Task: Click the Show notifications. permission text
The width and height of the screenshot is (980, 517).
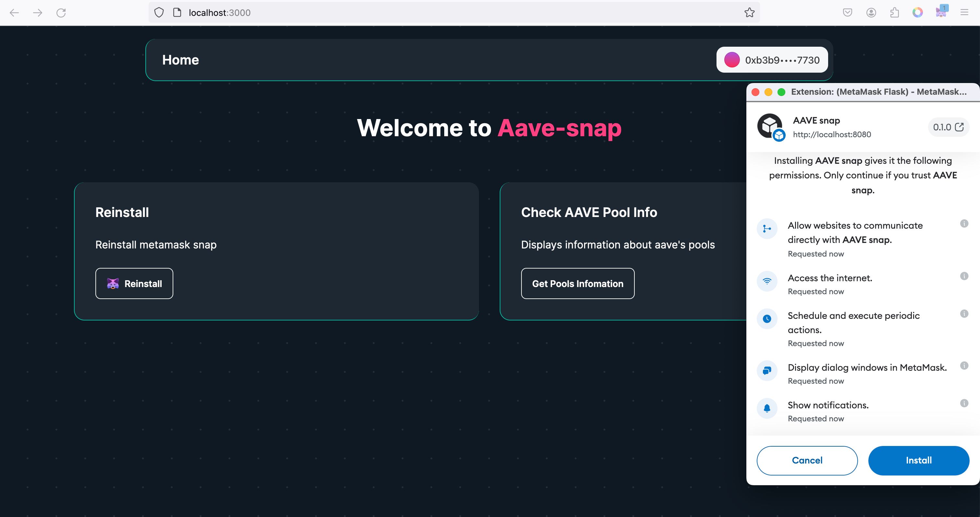Action: [x=828, y=405]
